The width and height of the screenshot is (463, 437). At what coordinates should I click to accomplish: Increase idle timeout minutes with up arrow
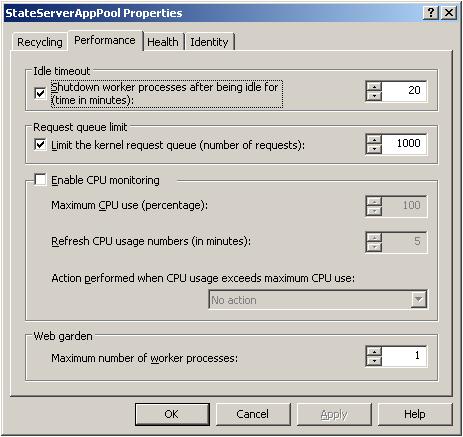[375, 87]
